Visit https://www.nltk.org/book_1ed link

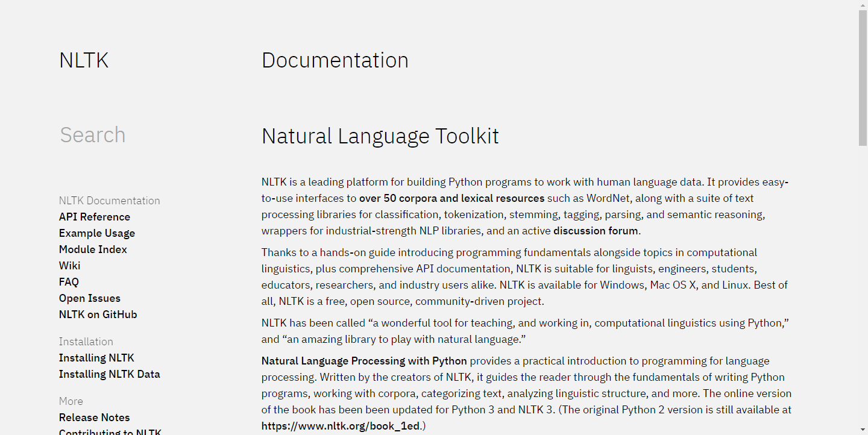[x=341, y=426]
